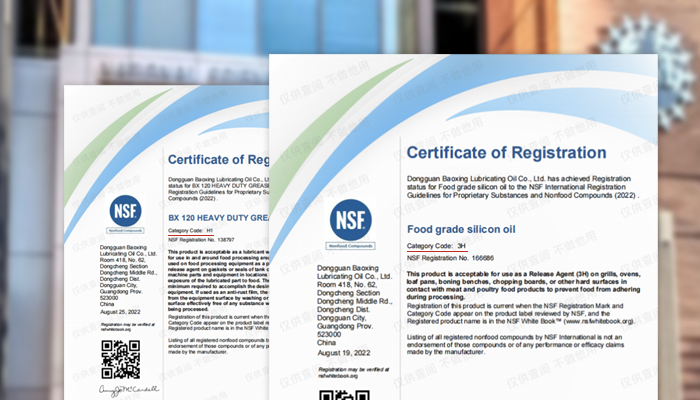Click 'Room 418, No. 62,' on the silicon oil certificate

coord(347,285)
